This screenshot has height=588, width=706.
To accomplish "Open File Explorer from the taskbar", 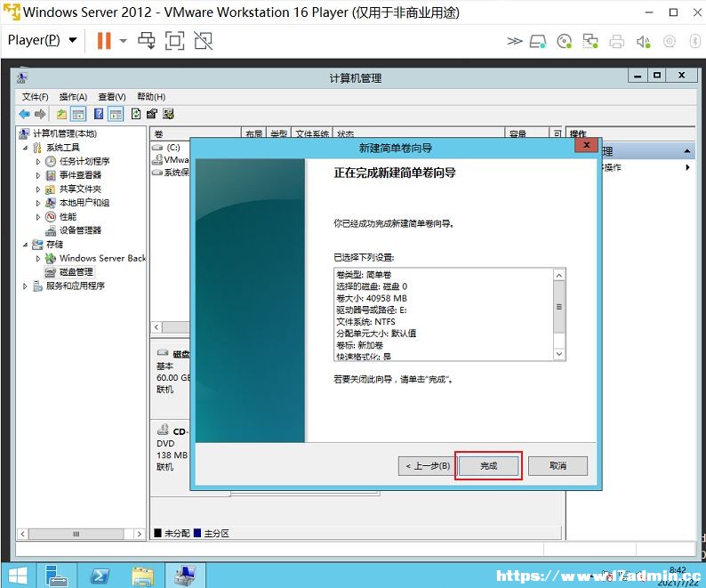I will [143, 576].
